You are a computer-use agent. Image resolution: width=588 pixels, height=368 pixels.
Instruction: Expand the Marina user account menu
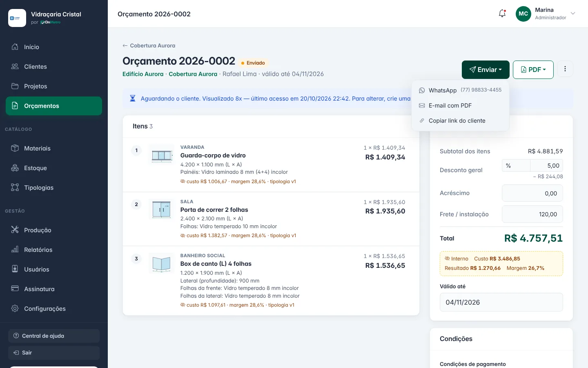(x=546, y=13)
